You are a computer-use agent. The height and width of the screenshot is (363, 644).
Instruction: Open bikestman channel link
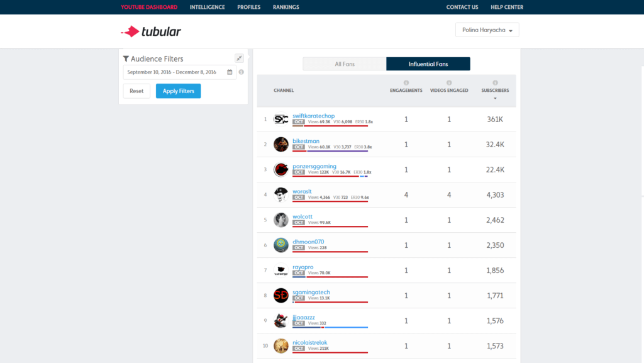[x=306, y=141]
